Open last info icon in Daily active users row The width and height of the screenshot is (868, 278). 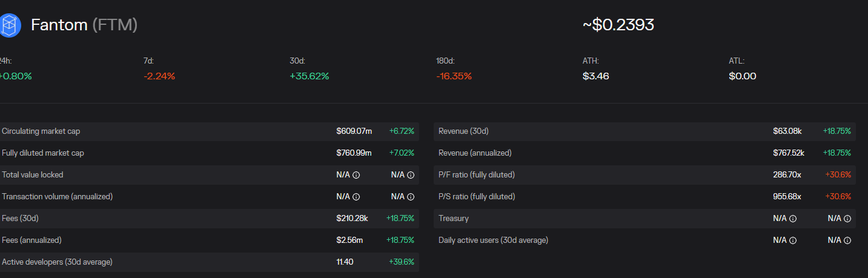click(847, 240)
